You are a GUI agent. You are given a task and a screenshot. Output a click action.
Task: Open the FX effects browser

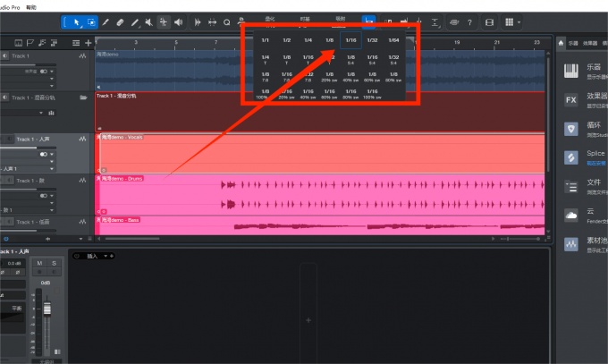[x=570, y=100]
